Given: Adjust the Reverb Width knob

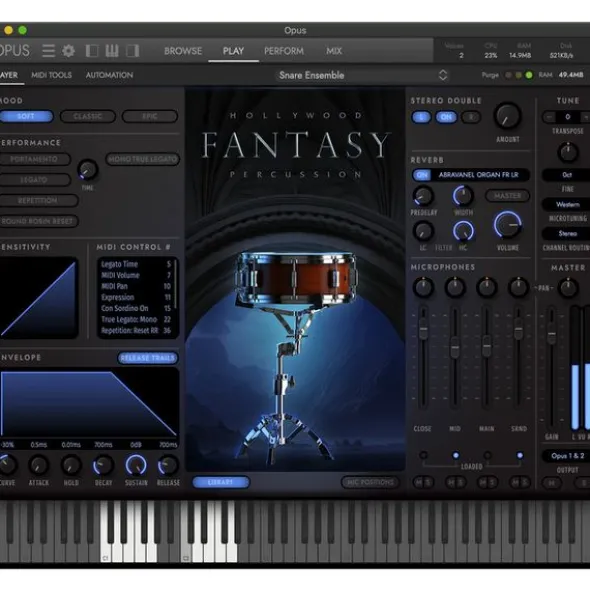Looking at the screenshot, I should point(463,196).
